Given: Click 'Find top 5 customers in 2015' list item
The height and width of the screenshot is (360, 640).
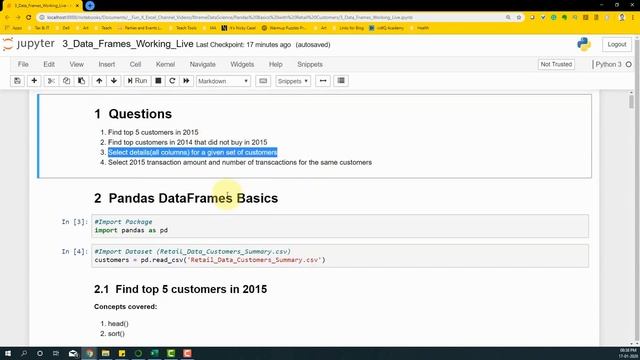Looking at the screenshot, I should click(x=153, y=132).
